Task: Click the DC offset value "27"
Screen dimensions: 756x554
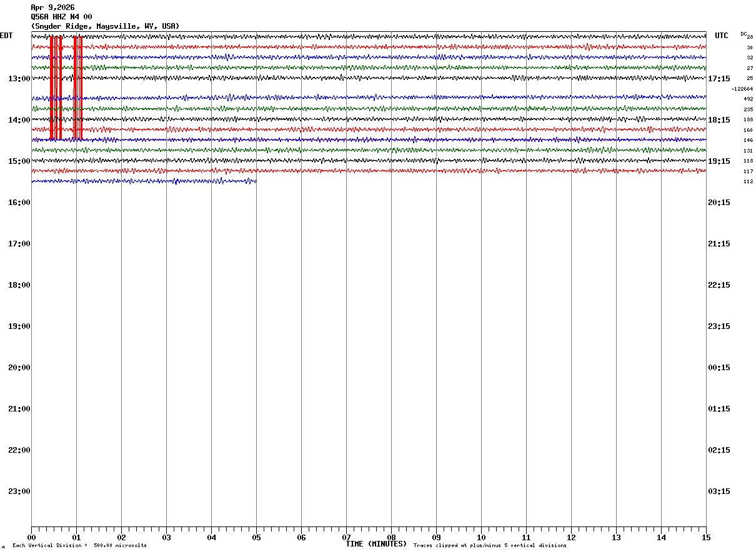Action: [750, 68]
